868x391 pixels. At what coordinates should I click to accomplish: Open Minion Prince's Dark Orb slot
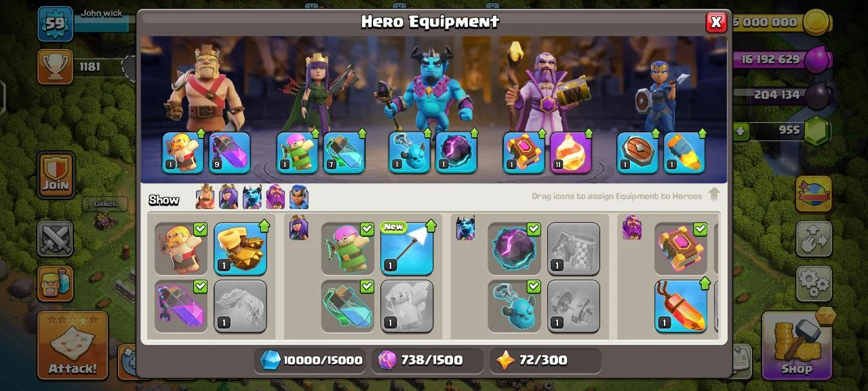pos(456,153)
